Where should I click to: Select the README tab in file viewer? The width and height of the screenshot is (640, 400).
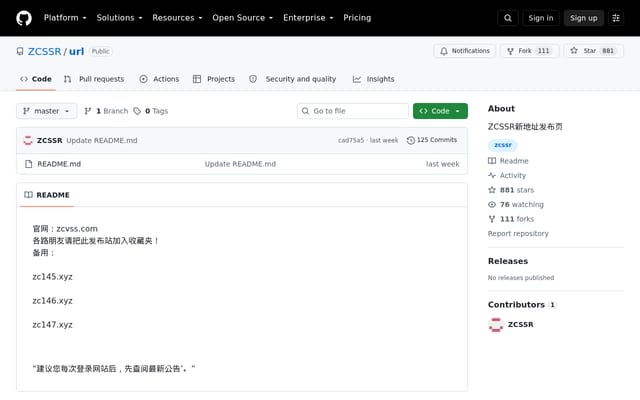[x=47, y=195]
